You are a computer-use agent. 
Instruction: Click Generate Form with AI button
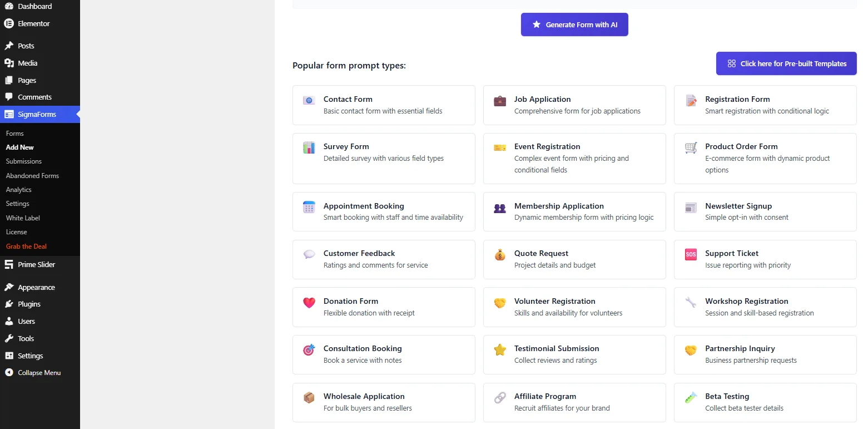574,24
